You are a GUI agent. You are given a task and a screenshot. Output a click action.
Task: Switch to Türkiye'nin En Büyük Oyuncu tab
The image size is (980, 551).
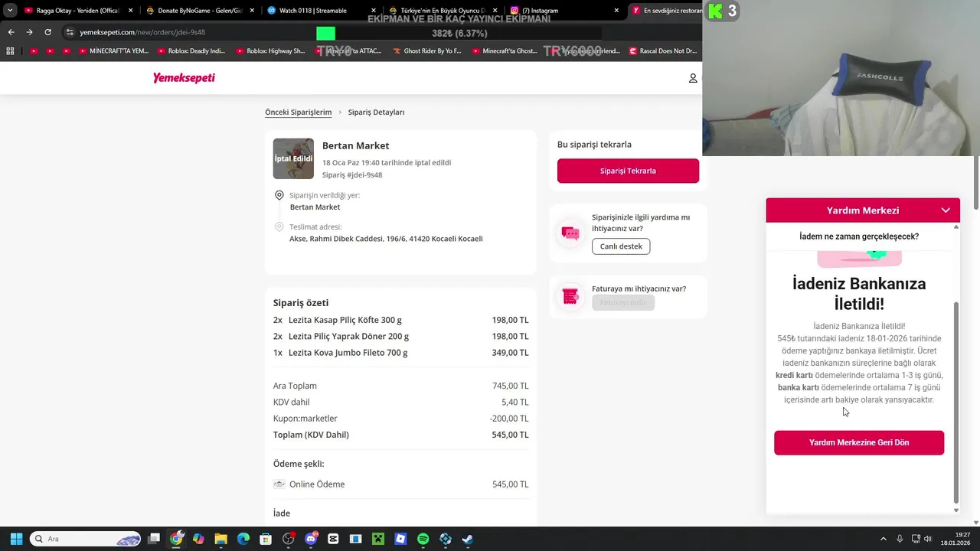pyautogui.click(x=442, y=11)
